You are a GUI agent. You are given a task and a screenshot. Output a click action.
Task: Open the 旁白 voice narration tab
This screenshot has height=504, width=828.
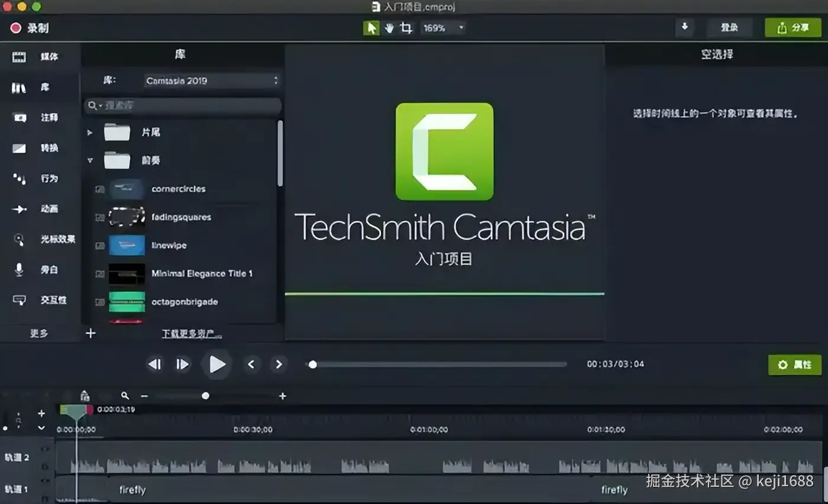[x=40, y=270]
